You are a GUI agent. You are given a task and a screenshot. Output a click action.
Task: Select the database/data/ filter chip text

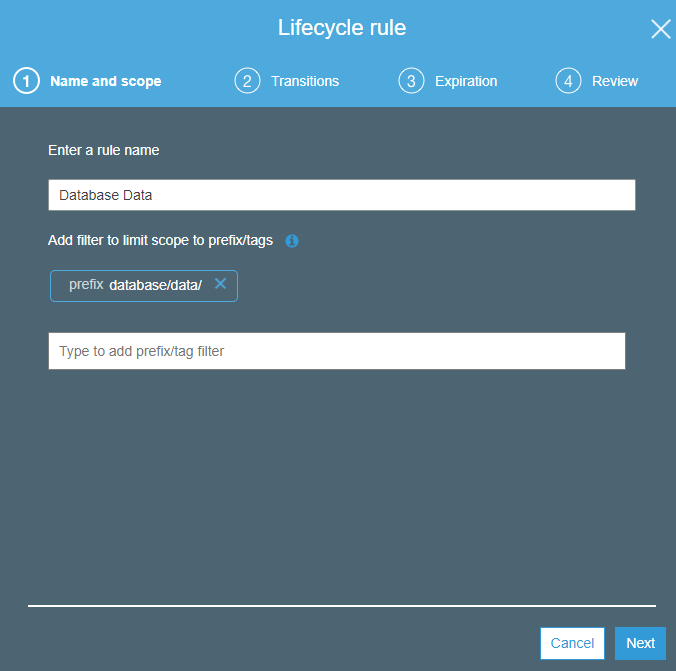[x=155, y=285]
